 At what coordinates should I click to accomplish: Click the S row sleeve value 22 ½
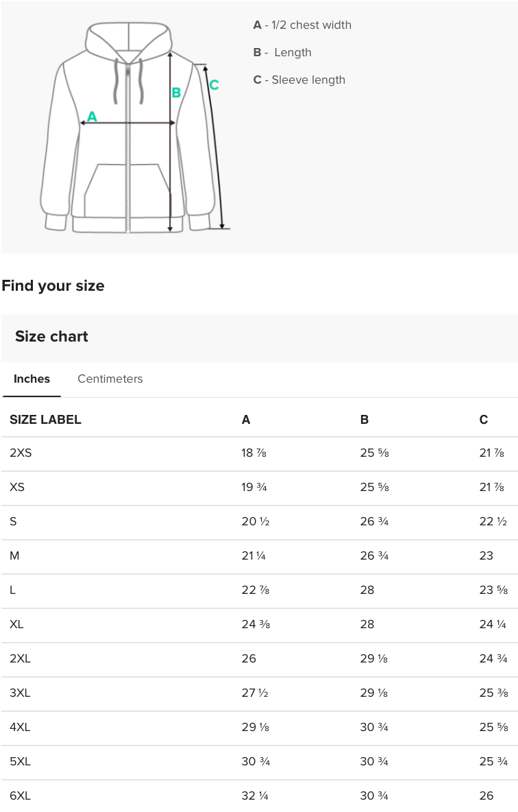tap(493, 521)
